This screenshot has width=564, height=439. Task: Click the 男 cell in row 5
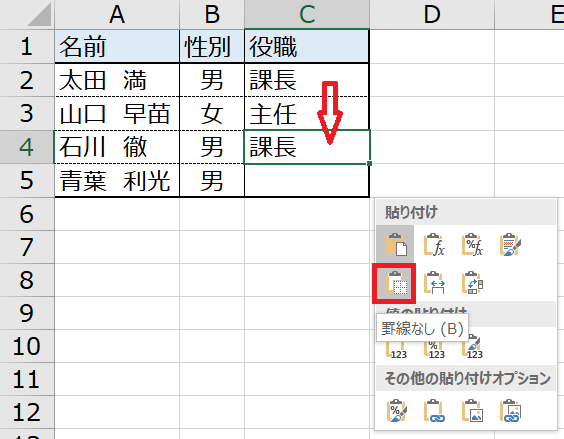click(212, 180)
